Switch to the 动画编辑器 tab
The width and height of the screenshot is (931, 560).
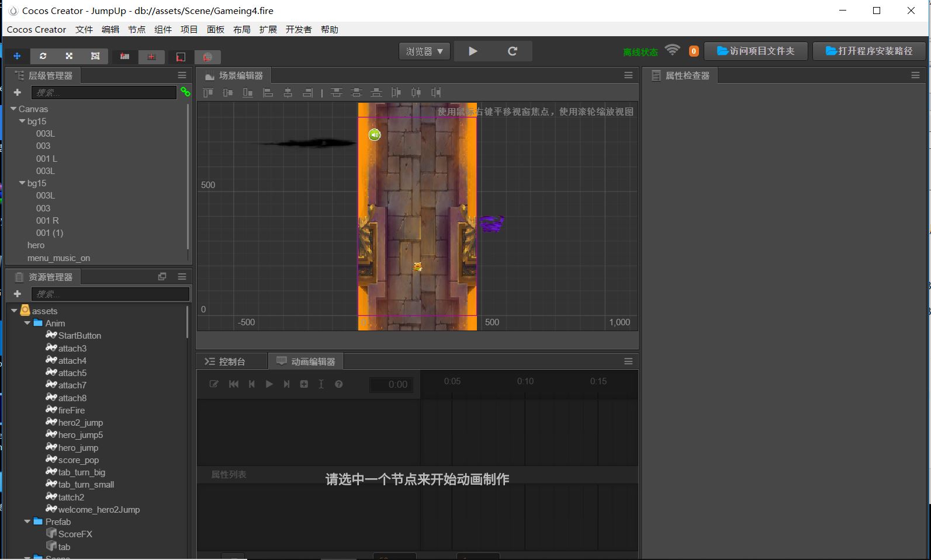(306, 361)
